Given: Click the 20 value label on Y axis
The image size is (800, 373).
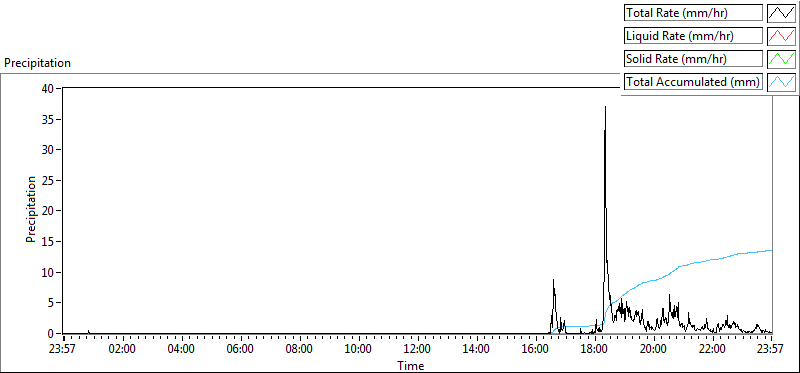Looking at the screenshot, I should tap(48, 211).
